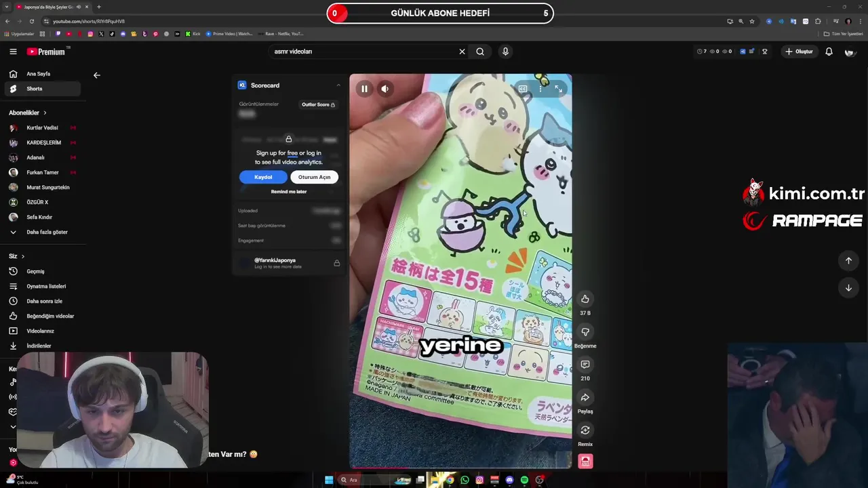This screenshot has width=868, height=488.
Task: Like the Short with 37 B likes
Action: click(585, 299)
